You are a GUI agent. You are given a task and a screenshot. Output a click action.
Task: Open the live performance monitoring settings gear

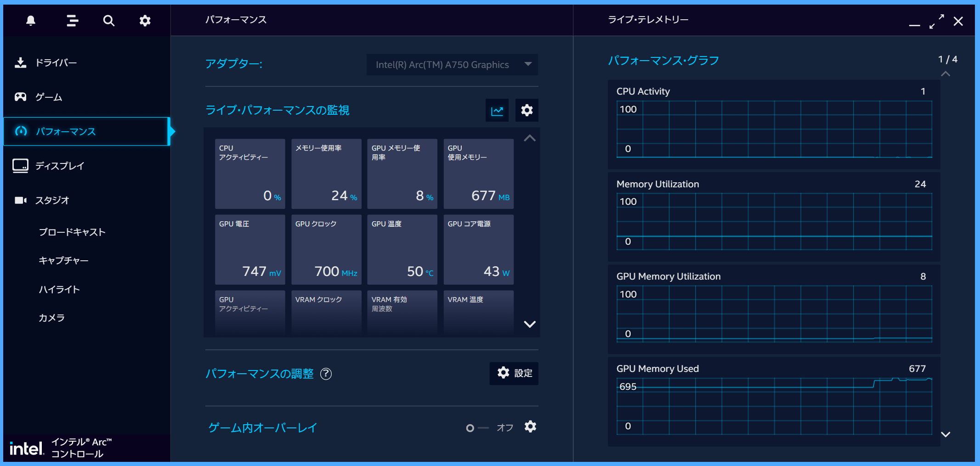click(527, 110)
